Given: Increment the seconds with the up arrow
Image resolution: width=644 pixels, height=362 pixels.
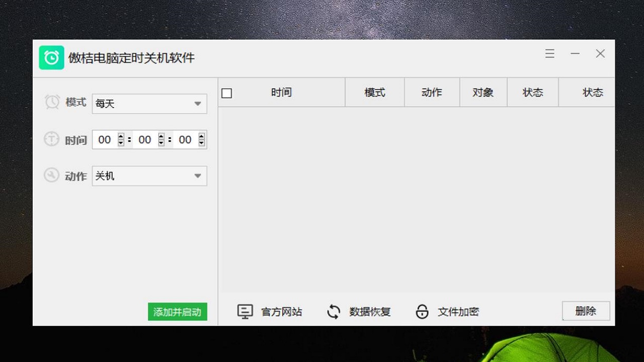Looking at the screenshot, I should tap(201, 136).
